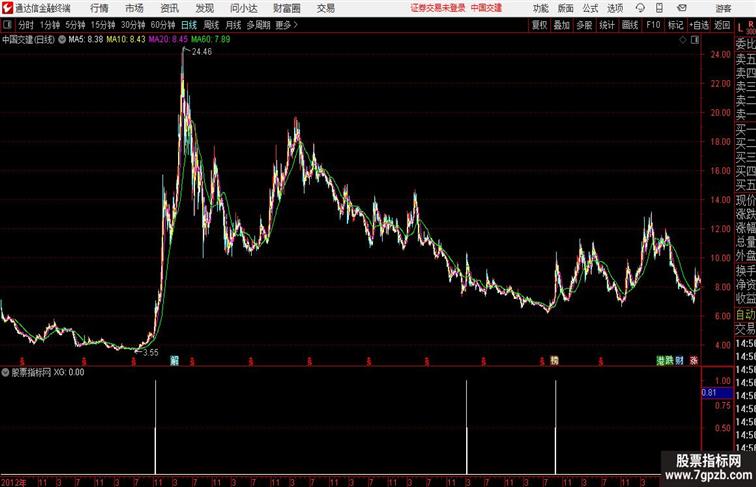Screen dimensions: 756x487
Task: Click the blue 财 marker
Action: [679, 360]
